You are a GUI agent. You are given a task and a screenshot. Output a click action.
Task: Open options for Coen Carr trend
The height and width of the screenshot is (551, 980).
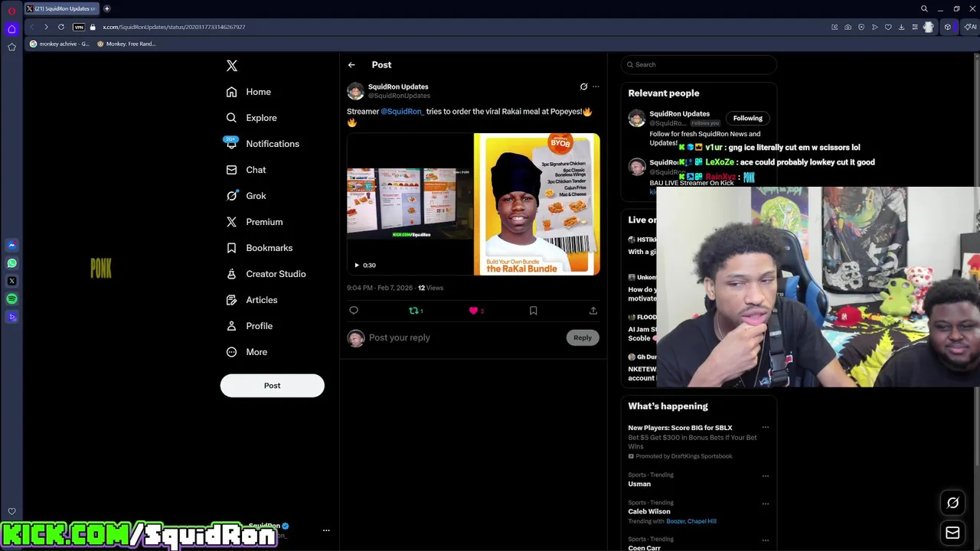765,540
